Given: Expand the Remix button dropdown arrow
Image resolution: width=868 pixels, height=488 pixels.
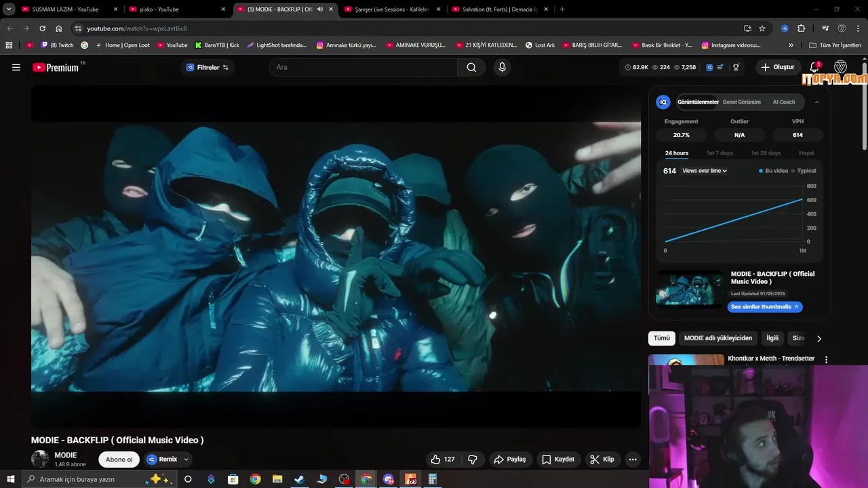Looking at the screenshot, I should (x=186, y=460).
